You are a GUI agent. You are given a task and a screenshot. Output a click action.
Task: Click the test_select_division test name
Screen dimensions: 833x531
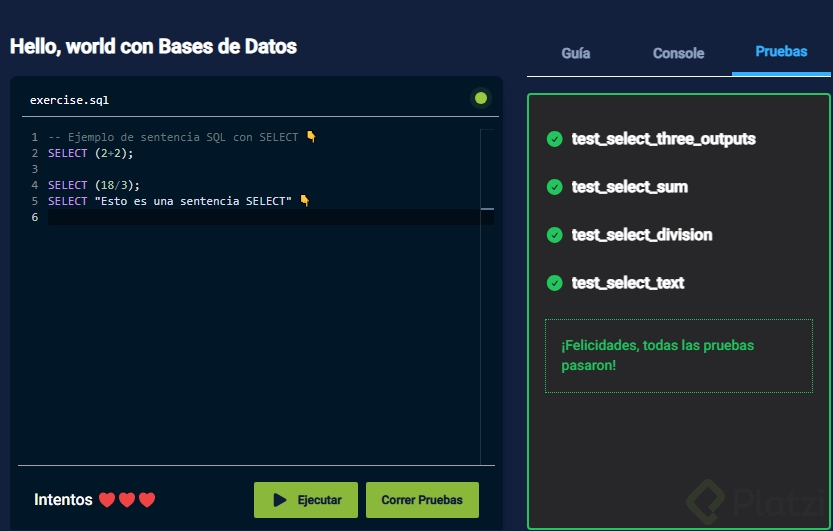tap(642, 235)
